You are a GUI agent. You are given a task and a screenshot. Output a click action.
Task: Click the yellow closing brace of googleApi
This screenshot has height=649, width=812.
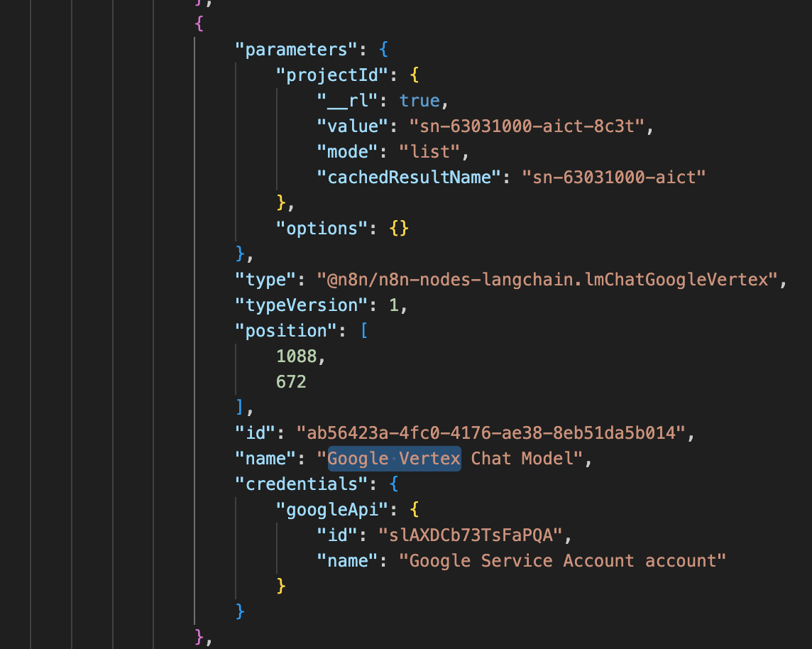pyautogui.click(x=281, y=587)
